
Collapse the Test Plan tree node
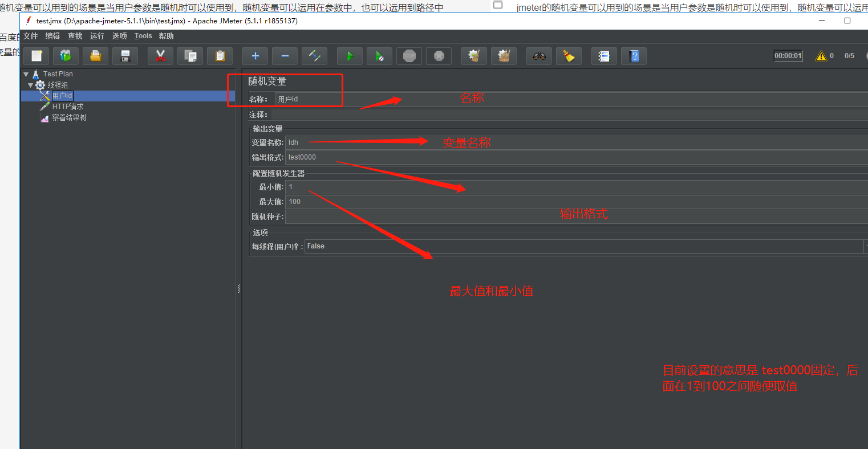(x=26, y=74)
